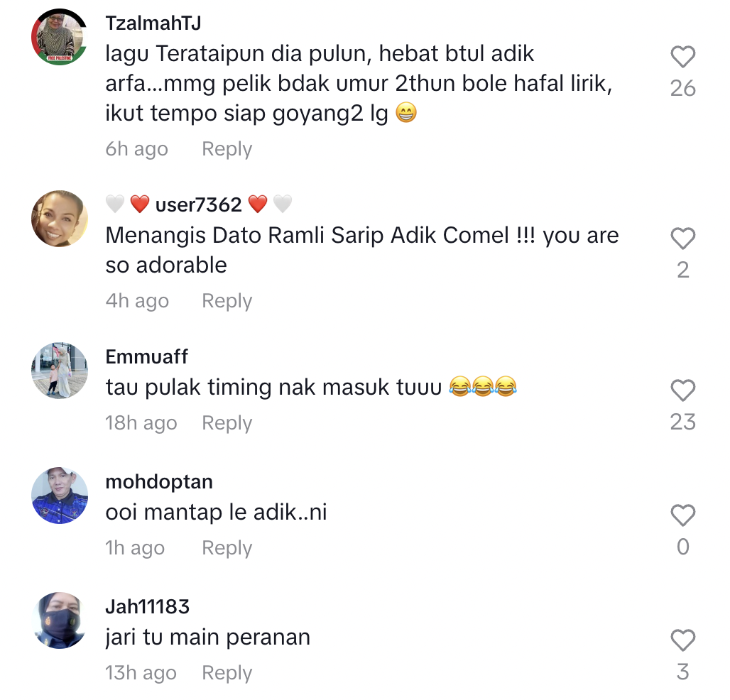Open the user7362 username link
Screen dimensions: 730x700
click(x=199, y=204)
